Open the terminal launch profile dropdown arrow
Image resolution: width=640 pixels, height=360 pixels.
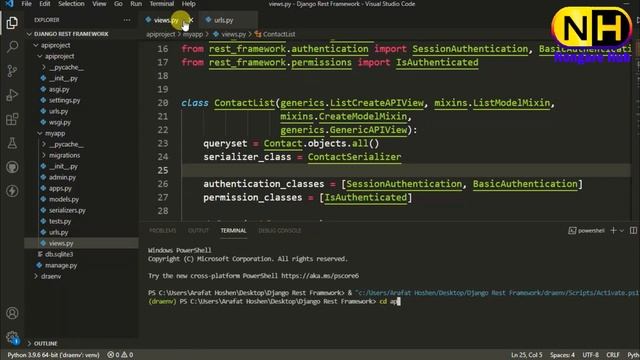click(622, 231)
